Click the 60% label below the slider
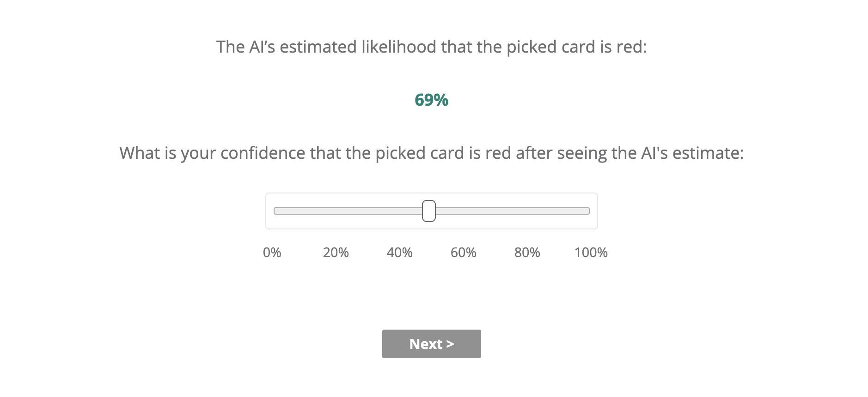Screen dimensions: 868x397 pyautogui.click(x=463, y=253)
